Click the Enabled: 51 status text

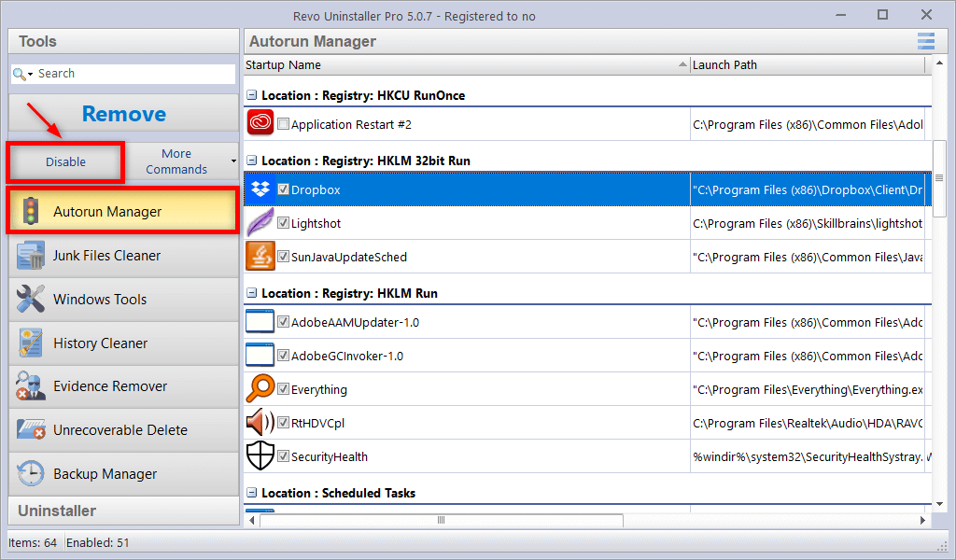tap(97, 542)
